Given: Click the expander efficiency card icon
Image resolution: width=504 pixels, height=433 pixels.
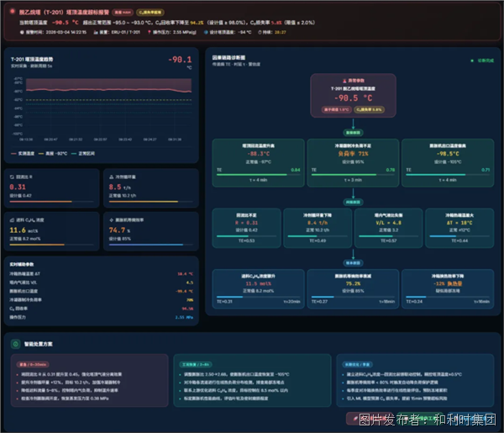Looking at the screenshot, I should (112, 220).
